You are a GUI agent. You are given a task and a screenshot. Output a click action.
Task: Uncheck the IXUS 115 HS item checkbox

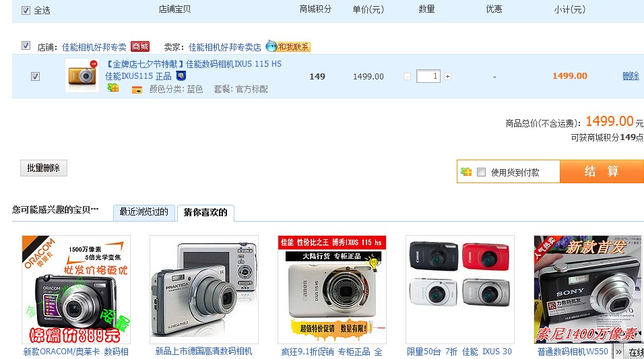coord(35,76)
